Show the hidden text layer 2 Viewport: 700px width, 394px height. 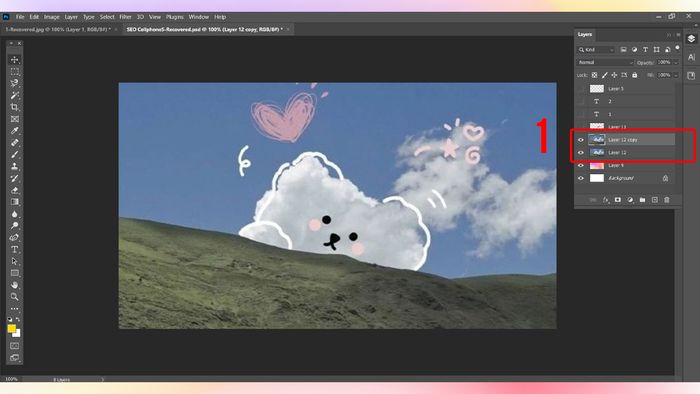point(581,101)
